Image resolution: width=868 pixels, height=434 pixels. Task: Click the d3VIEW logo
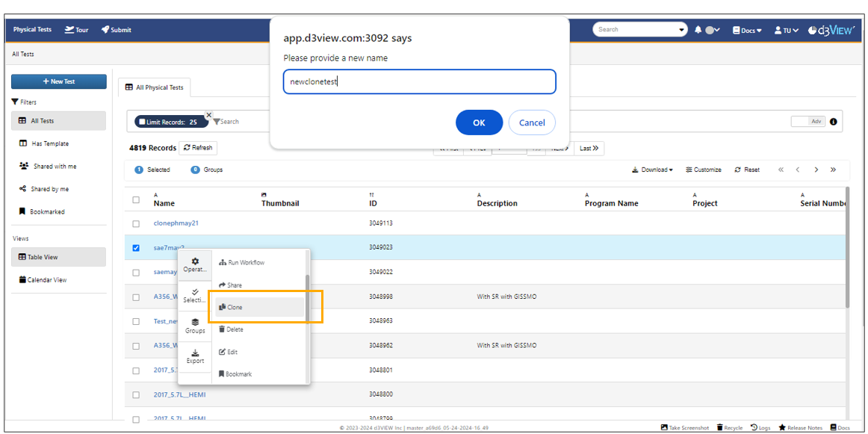pyautogui.click(x=831, y=30)
